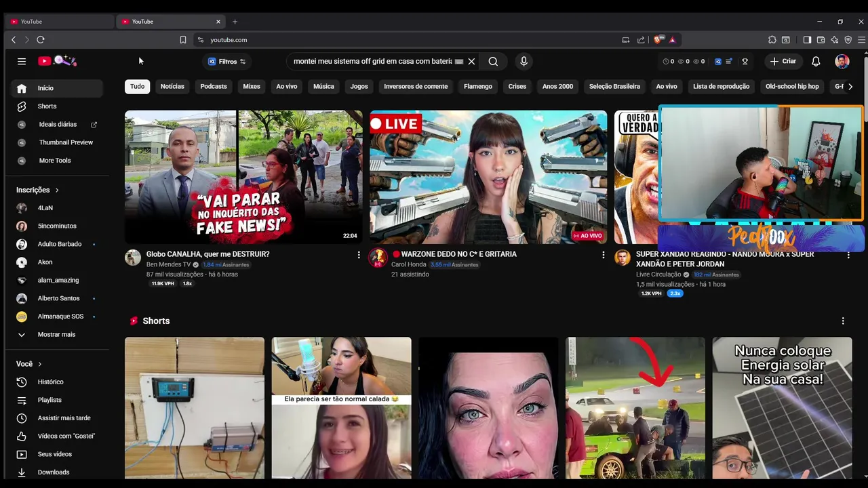Open the Globo CANALHA video thumbnail
868x488 pixels.
pos(243,177)
